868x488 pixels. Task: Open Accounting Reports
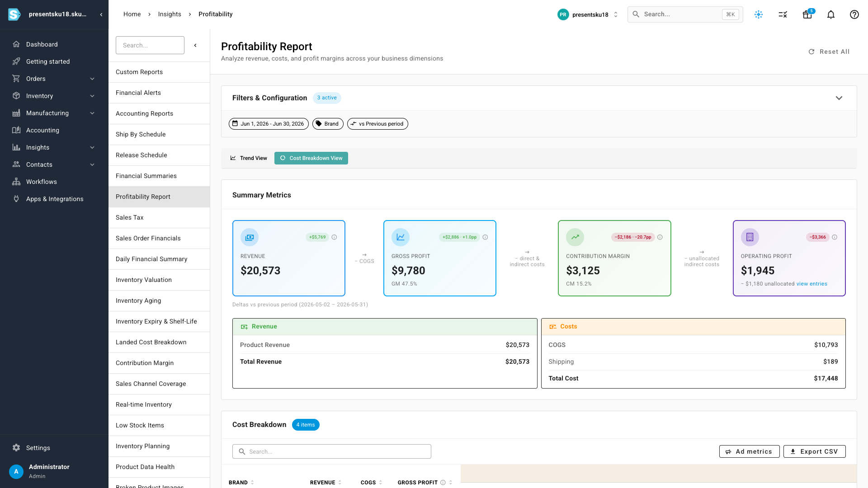point(159,113)
